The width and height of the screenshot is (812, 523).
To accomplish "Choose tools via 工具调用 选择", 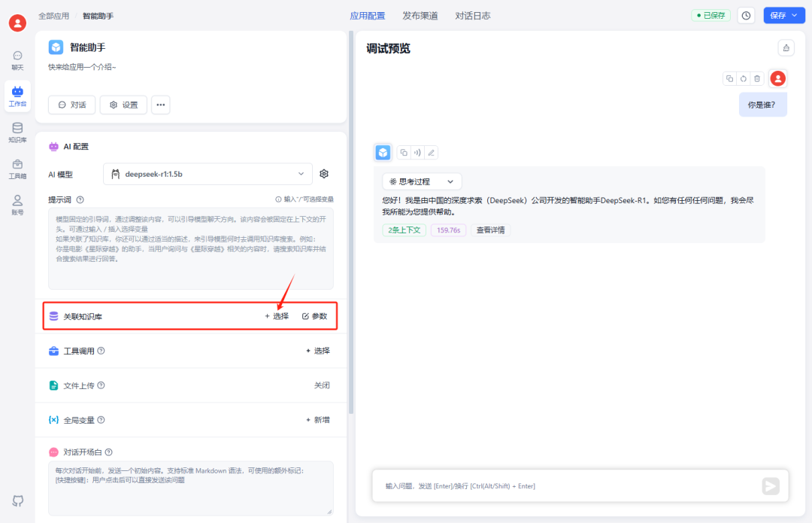I will click(x=318, y=351).
